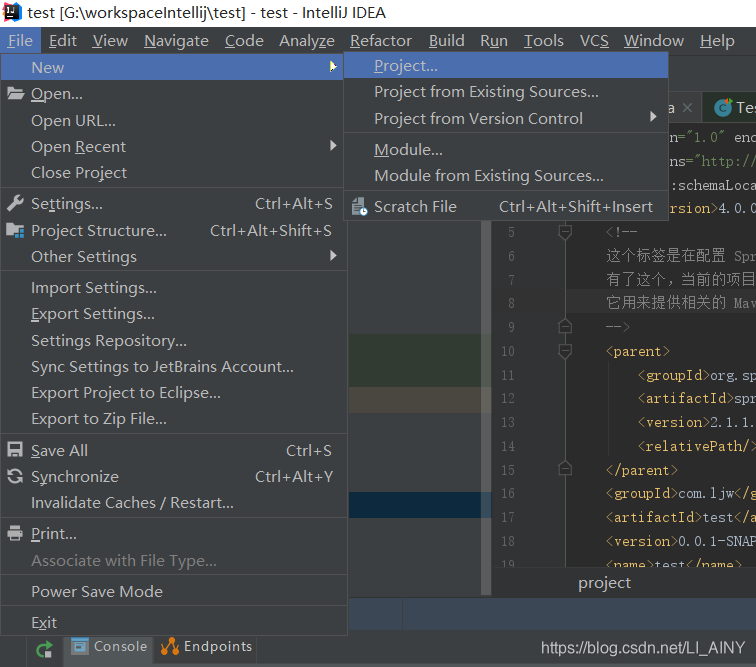Click the Settings wrench icon
Image resolution: width=756 pixels, height=667 pixels.
(15, 204)
